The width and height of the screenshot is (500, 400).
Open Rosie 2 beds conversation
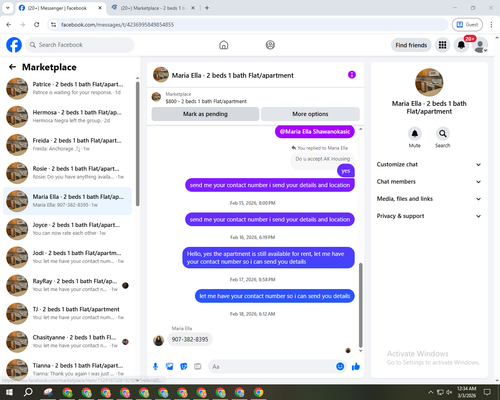(x=68, y=173)
